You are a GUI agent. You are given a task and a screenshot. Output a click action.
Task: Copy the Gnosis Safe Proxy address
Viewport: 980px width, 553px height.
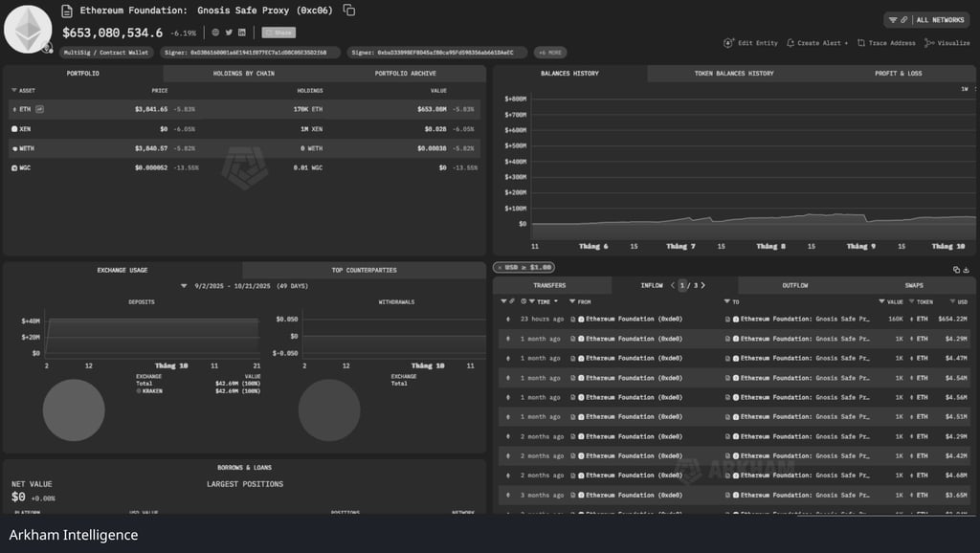click(349, 10)
